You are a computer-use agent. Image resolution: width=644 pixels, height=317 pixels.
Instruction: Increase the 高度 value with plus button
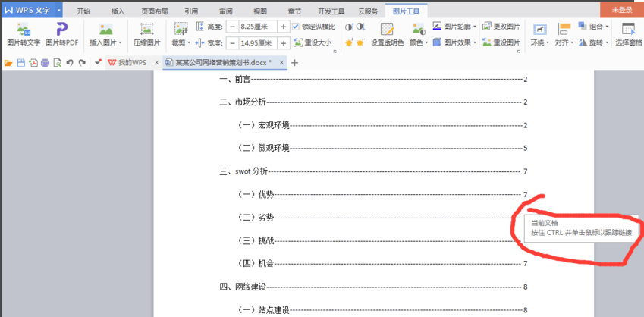(x=283, y=27)
